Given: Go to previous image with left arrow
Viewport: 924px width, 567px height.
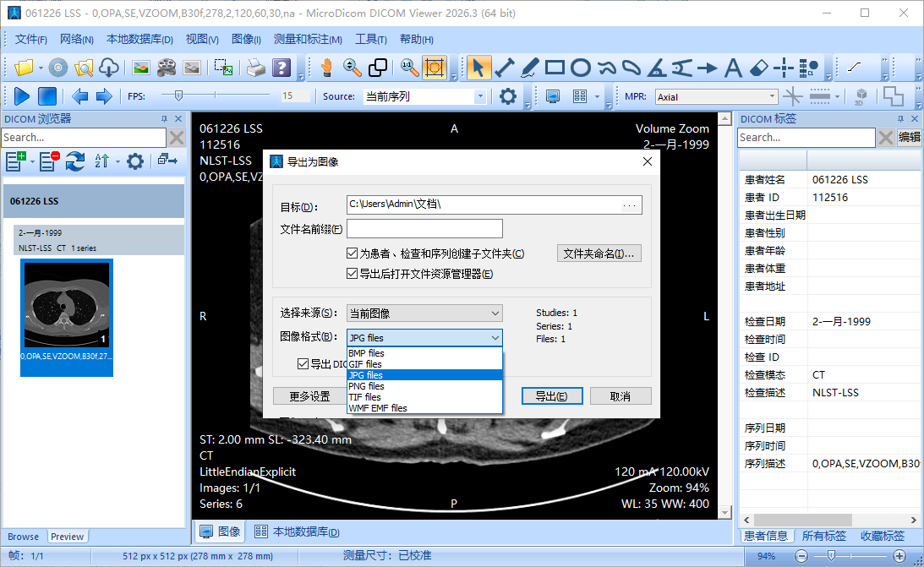Looking at the screenshot, I should (79, 96).
